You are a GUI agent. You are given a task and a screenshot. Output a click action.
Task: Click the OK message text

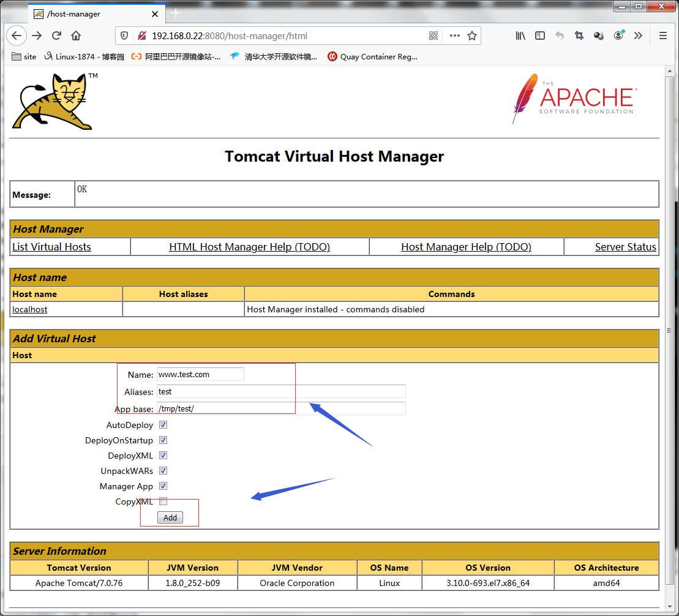click(82, 189)
